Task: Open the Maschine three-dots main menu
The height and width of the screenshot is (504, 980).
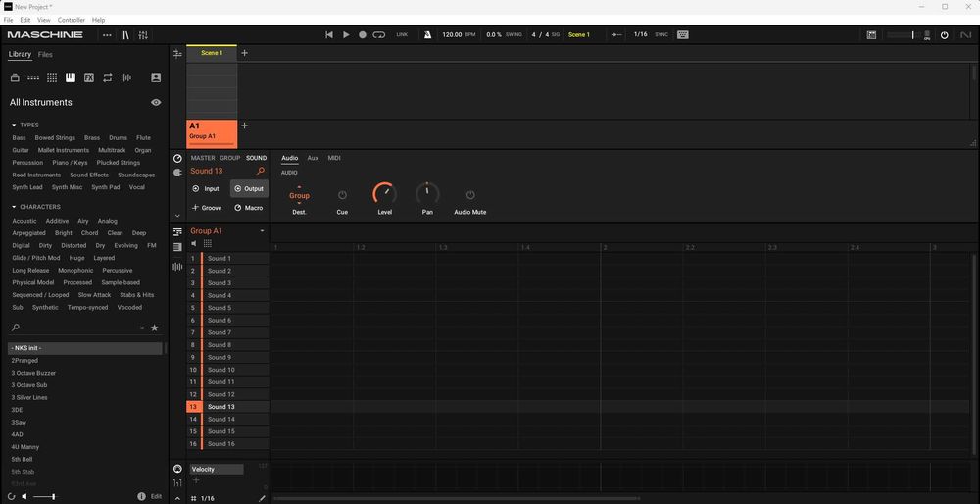Action: pyautogui.click(x=107, y=35)
